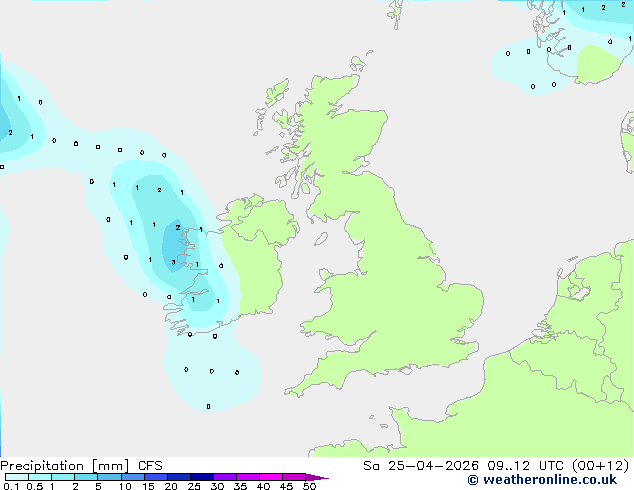Click the lightest cyan 0.1 legend swatch
This screenshot has width=634, height=490.
(x=17, y=477)
